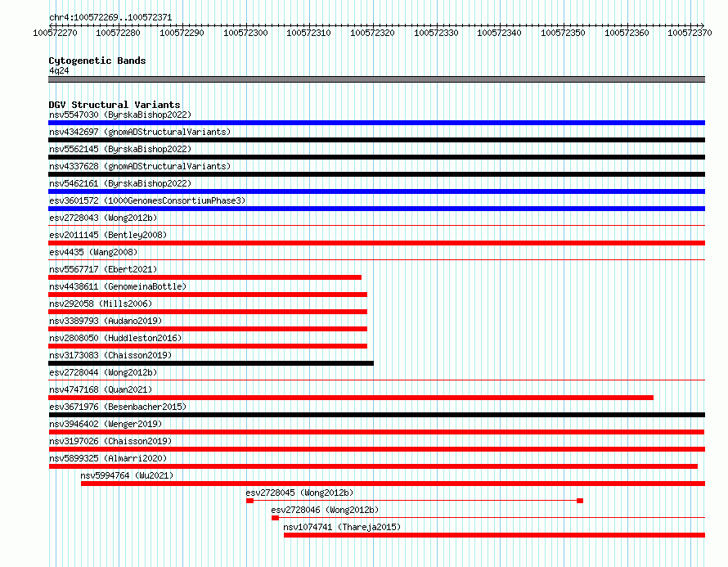Open esv2011145 (Bentley2008) label
728x567 pixels.
108,235
